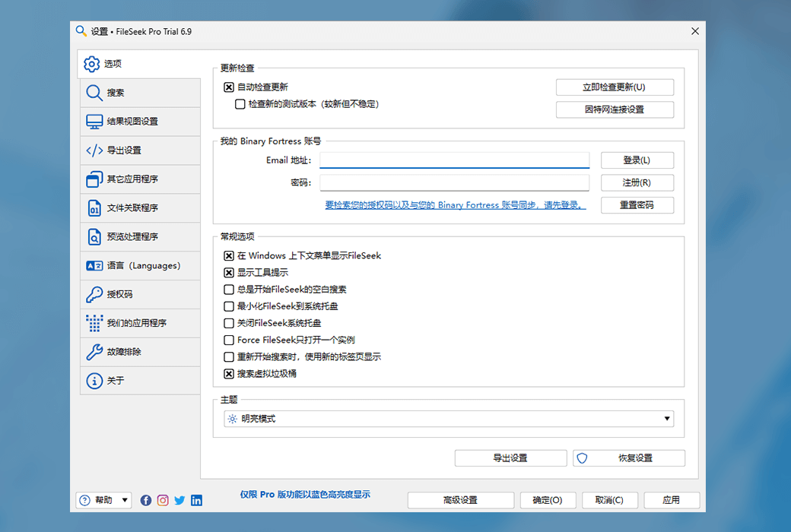Enable Force FileSeek只打开一个实例 checkbox

(228, 340)
